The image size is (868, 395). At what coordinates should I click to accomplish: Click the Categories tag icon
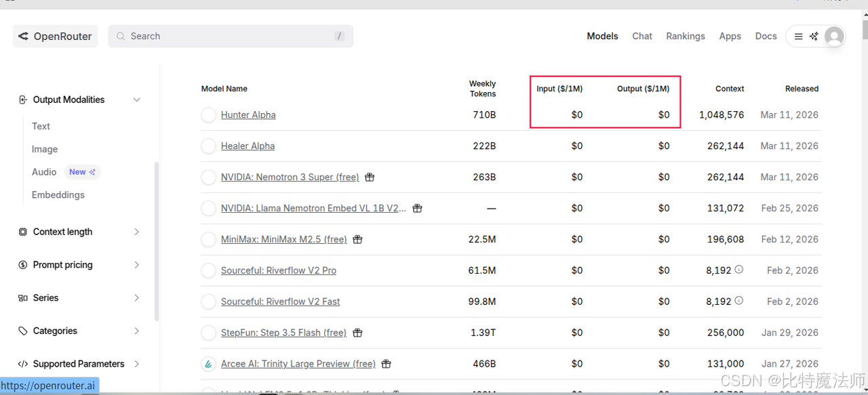[23, 331]
